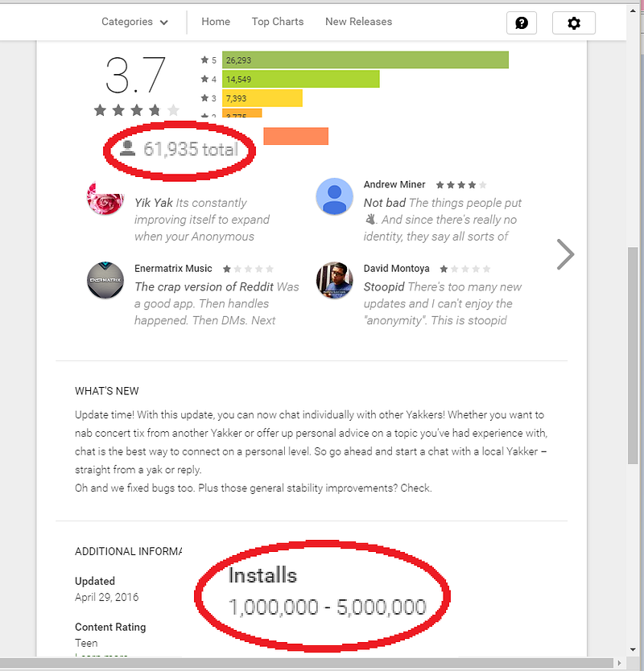The height and width of the screenshot is (671, 644).
Task: Open the New Releases tab
Action: tap(358, 22)
